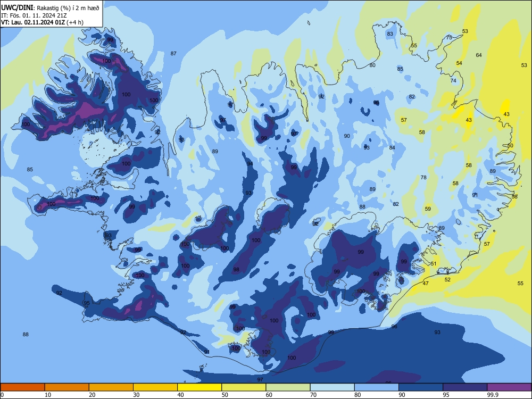Click the amber 20–30 legend swatch

pos(111,387)
